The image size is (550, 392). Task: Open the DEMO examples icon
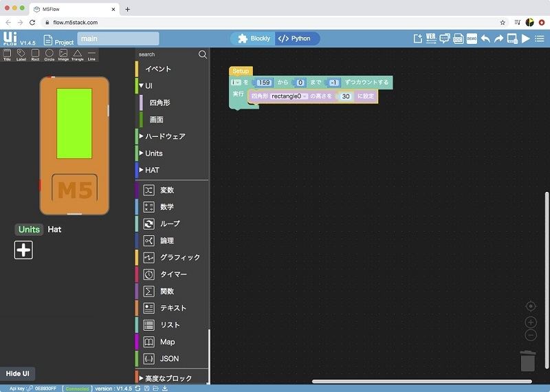(x=472, y=39)
